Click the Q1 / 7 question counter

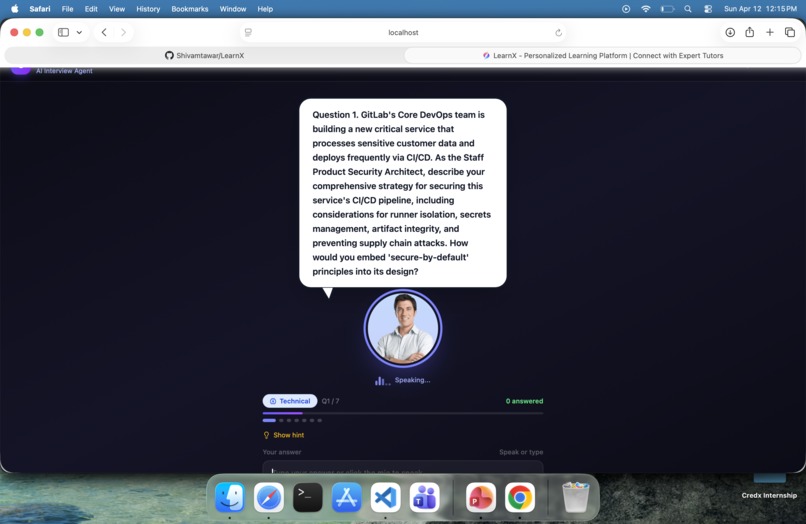click(331, 401)
